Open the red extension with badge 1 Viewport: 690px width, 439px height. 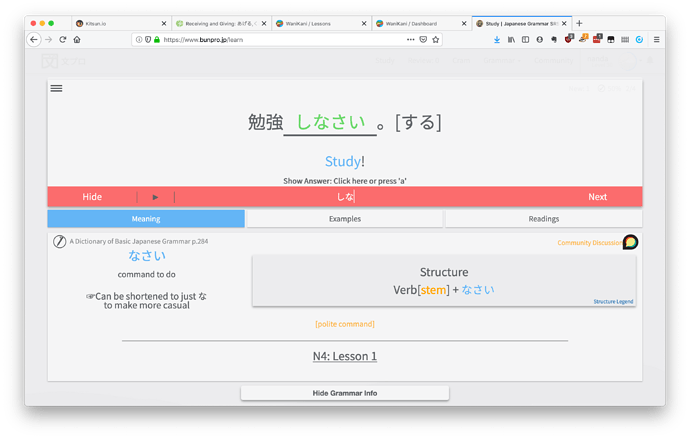pyautogui.click(x=597, y=39)
